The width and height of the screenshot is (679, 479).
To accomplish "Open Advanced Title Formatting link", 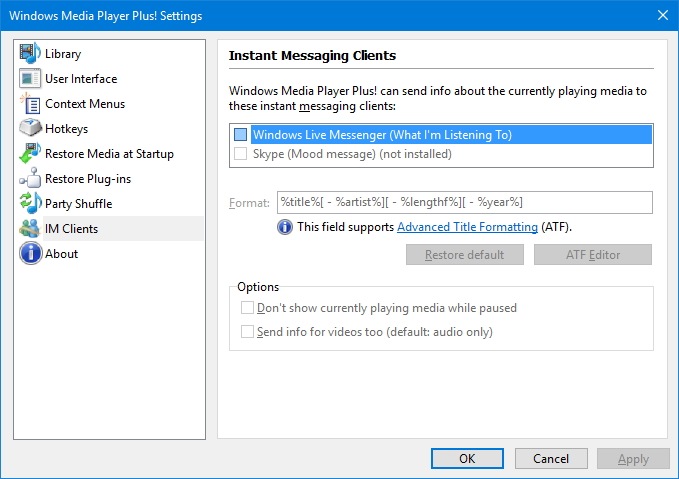I will pyautogui.click(x=467, y=227).
